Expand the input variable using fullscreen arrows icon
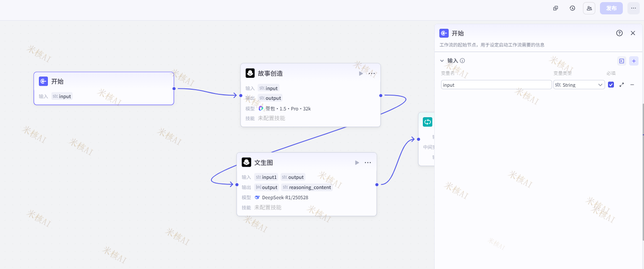This screenshot has height=269, width=644. (622, 85)
